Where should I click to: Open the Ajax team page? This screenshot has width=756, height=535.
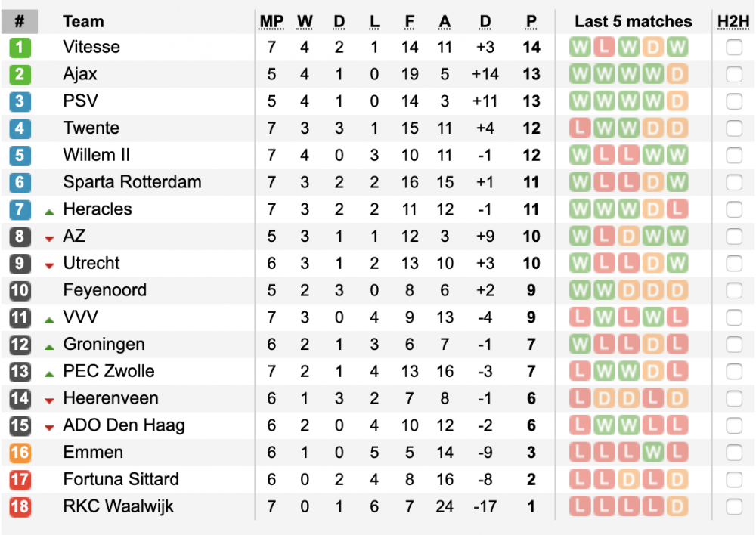tap(80, 74)
